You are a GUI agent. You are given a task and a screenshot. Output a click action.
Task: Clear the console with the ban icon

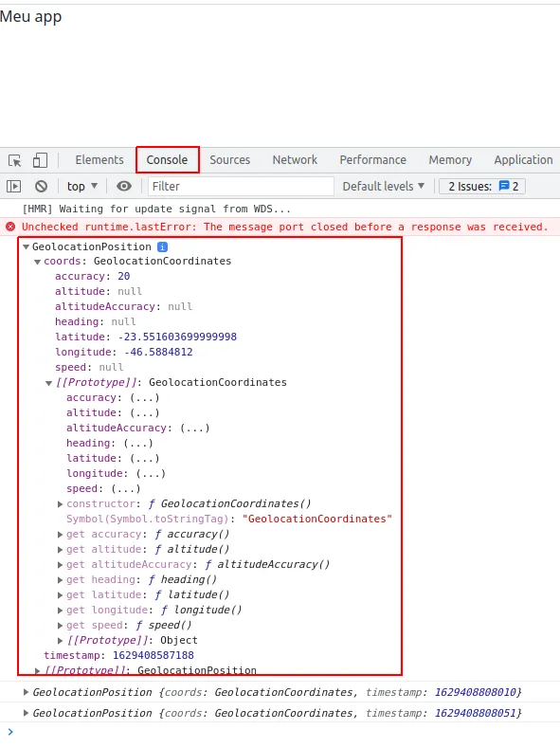[x=42, y=186]
